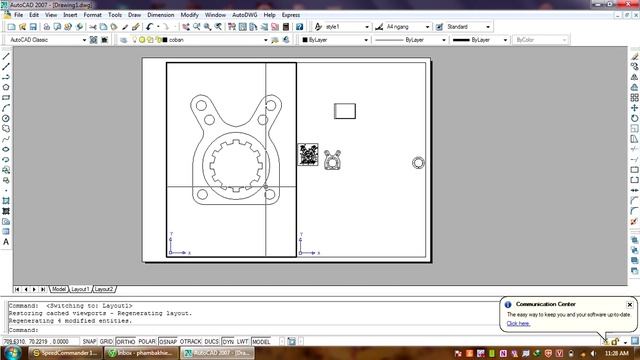Click the New drawing icon
Viewport: 640px width, 360px height.
pyautogui.click(x=11, y=27)
